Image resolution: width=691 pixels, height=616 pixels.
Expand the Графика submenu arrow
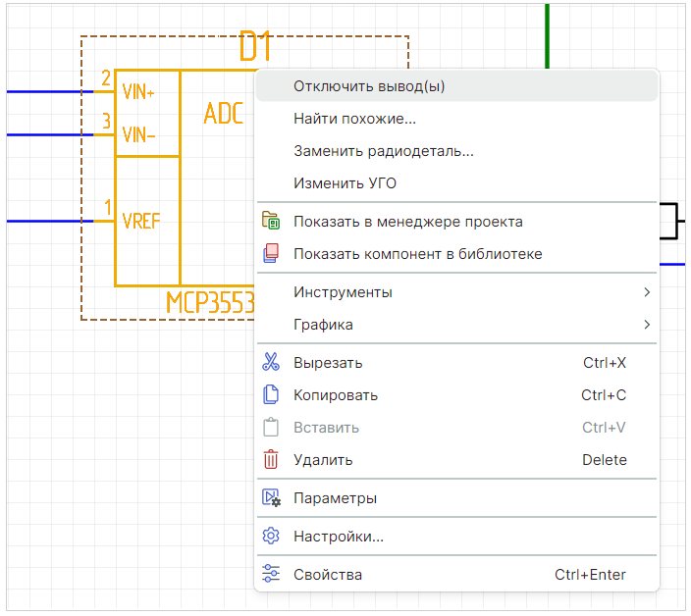tap(646, 325)
